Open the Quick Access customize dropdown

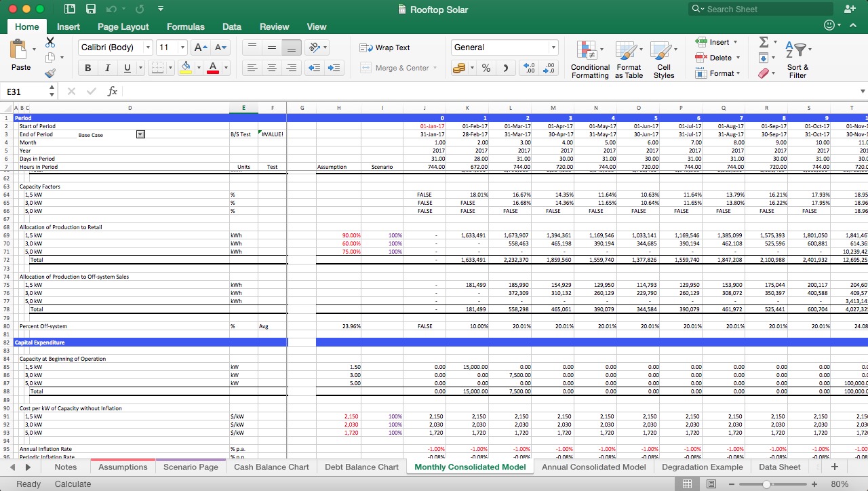[160, 9]
